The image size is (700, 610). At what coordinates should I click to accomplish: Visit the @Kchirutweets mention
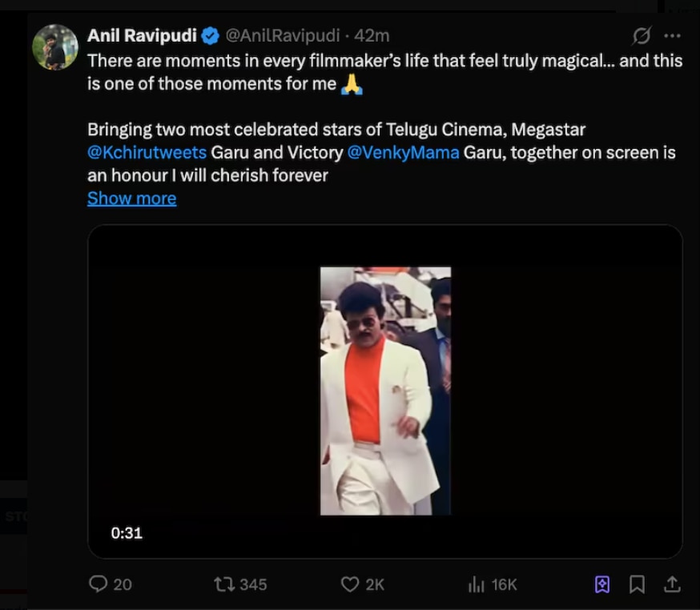tap(147, 152)
